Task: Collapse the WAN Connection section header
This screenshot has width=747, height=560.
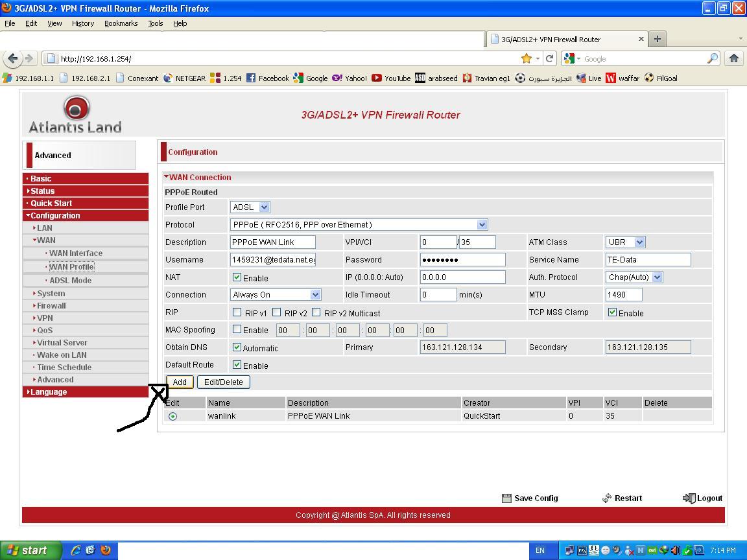Action: [x=197, y=177]
